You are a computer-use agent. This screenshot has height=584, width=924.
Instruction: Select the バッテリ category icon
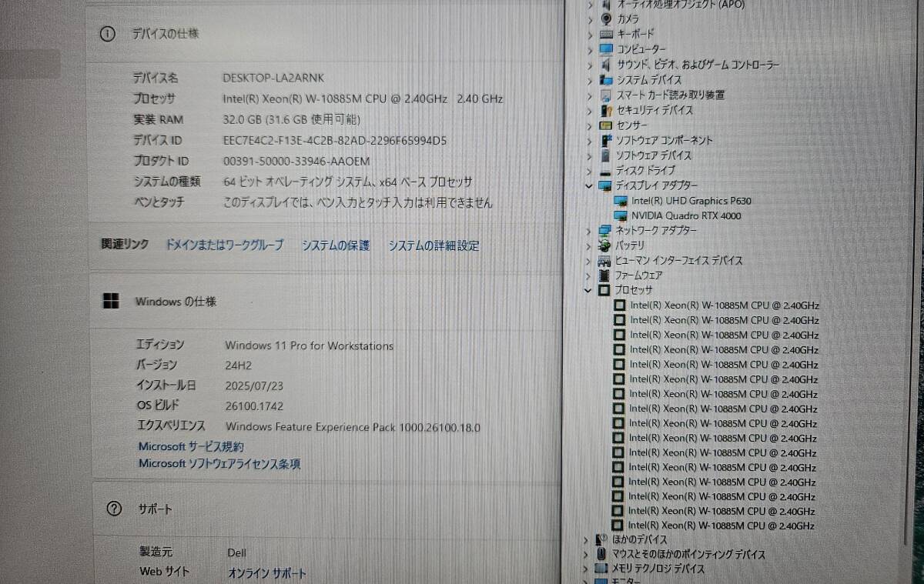[x=606, y=245]
